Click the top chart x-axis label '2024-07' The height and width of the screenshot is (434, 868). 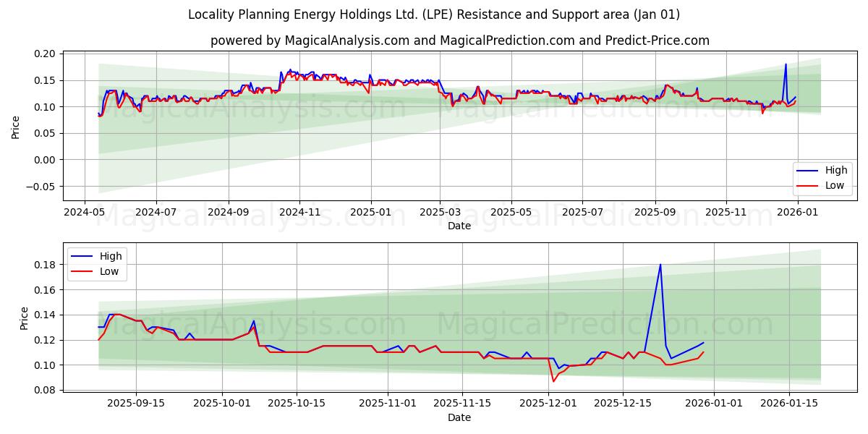(x=157, y=213)
